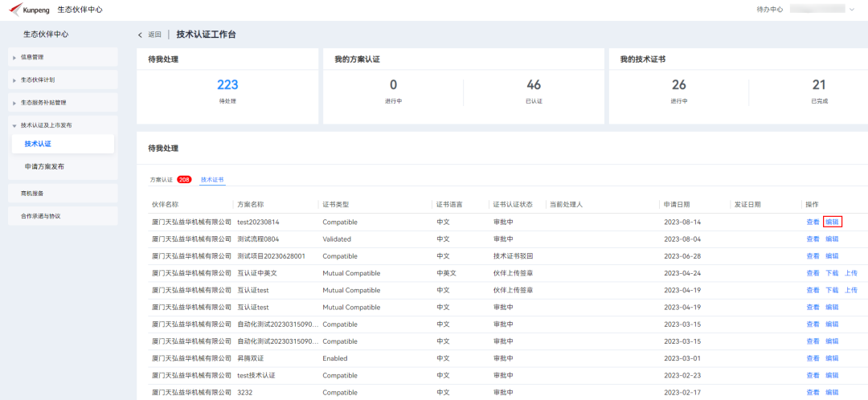This screenshot has height=400, width=868.
Task: Expand the 生态伙伴计划 sidebar section
Action: (63, 80)
